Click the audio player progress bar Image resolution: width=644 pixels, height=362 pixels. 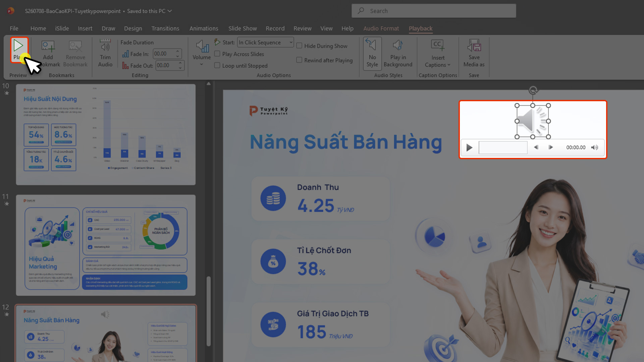point(503,147)
